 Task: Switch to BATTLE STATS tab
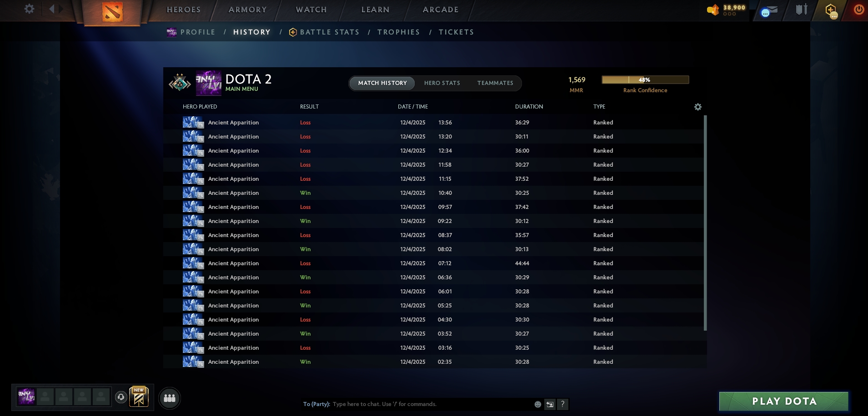point(330,32)
